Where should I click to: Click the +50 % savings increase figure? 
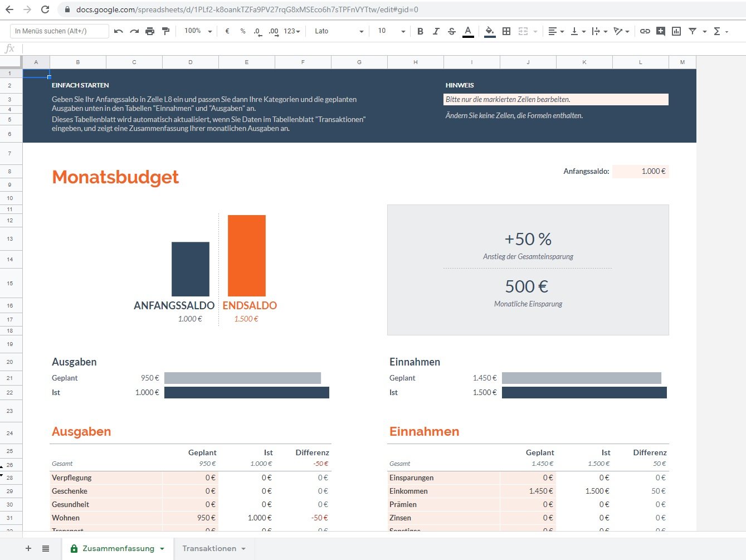click(x=528, y=239)
